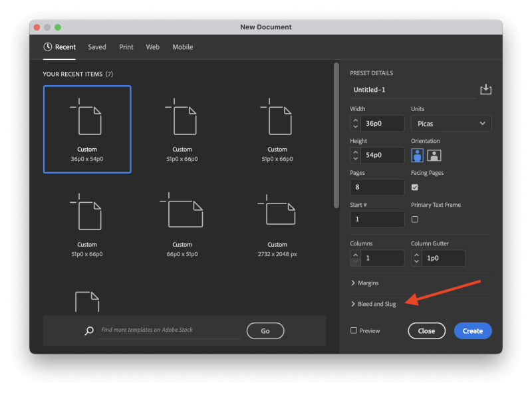Open the Units dropdown showing Picas
The image size is (532, 393).
451,124
